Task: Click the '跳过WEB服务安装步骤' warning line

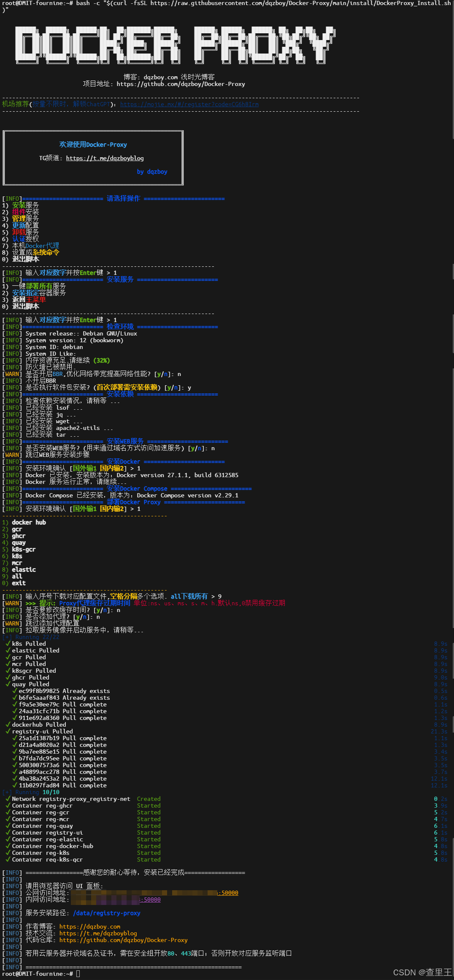Action: pos(46,455)
